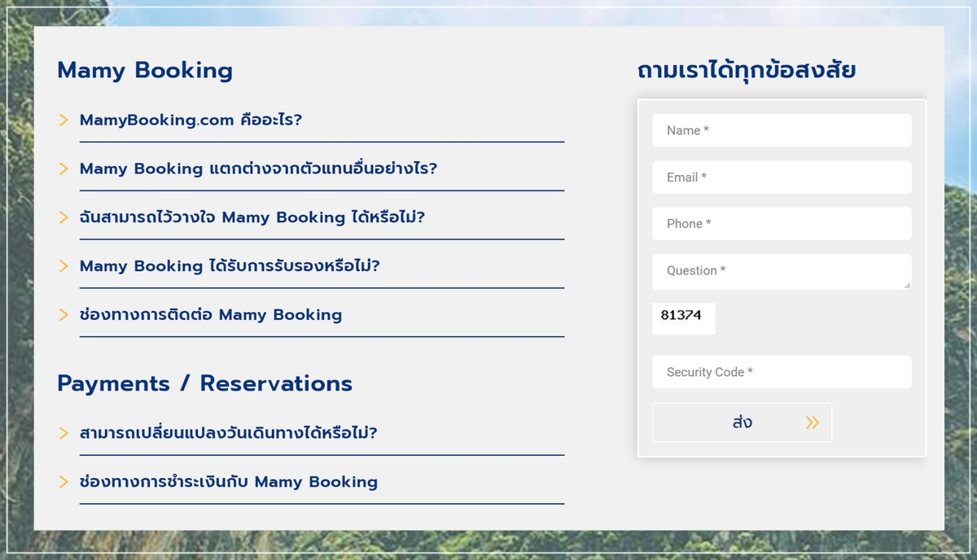
Task: Expand the 'MamyBooking.com คืออะไร?' chevron arrow
Action: tap(64, 120)
